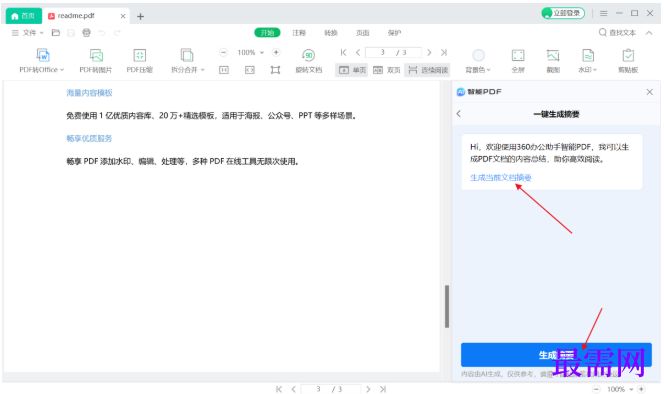Go to previous page from bottom bar
Viewport: 664px width, 394px height.
(293, 389)
